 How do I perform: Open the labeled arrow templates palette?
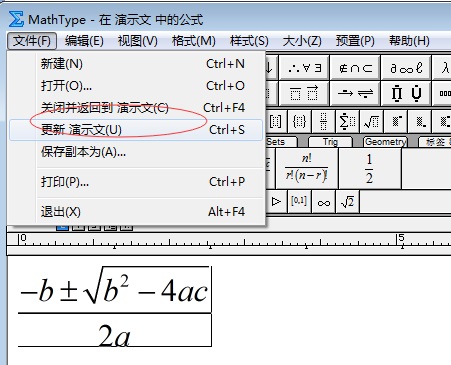pos(355,93)
